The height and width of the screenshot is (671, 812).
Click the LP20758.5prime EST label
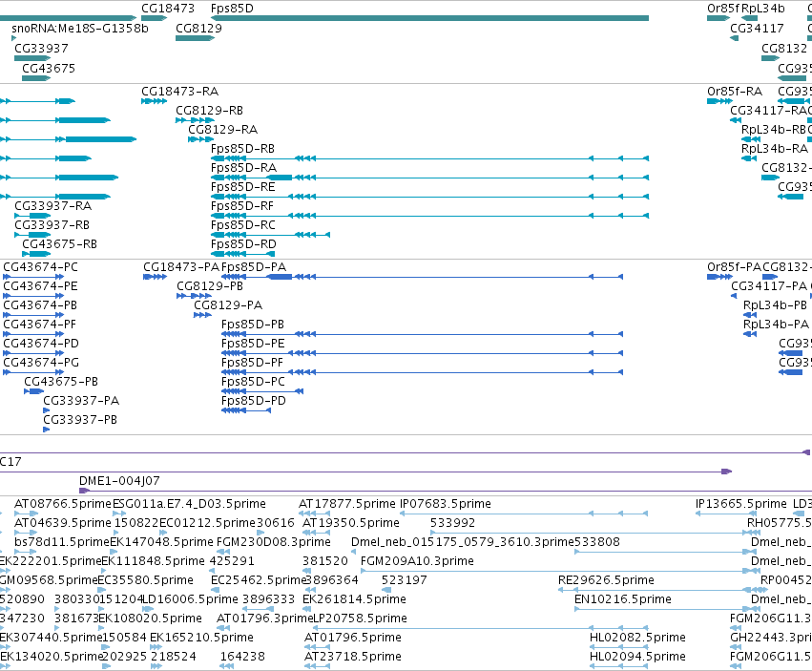click(360, 619)
